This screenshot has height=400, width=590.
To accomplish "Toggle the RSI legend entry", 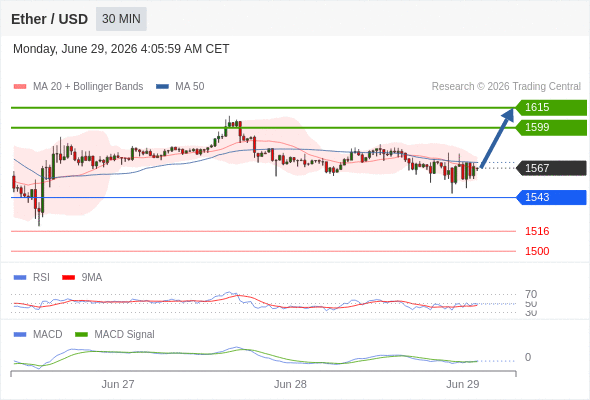I will [32, 278].
